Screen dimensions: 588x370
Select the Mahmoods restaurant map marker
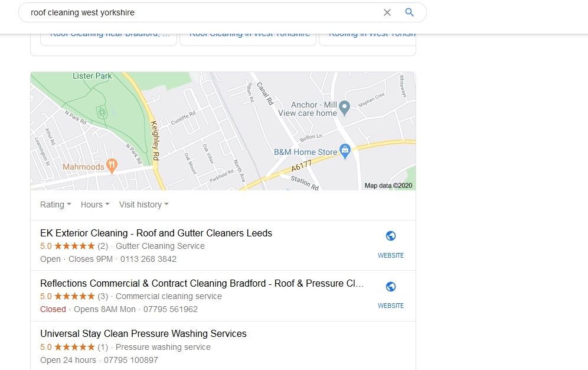click(112, 165)
